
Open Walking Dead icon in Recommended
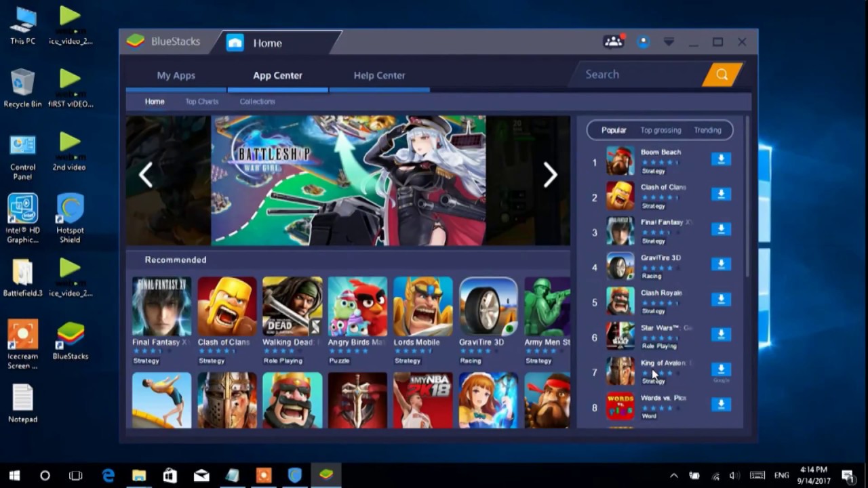point(292,306)
